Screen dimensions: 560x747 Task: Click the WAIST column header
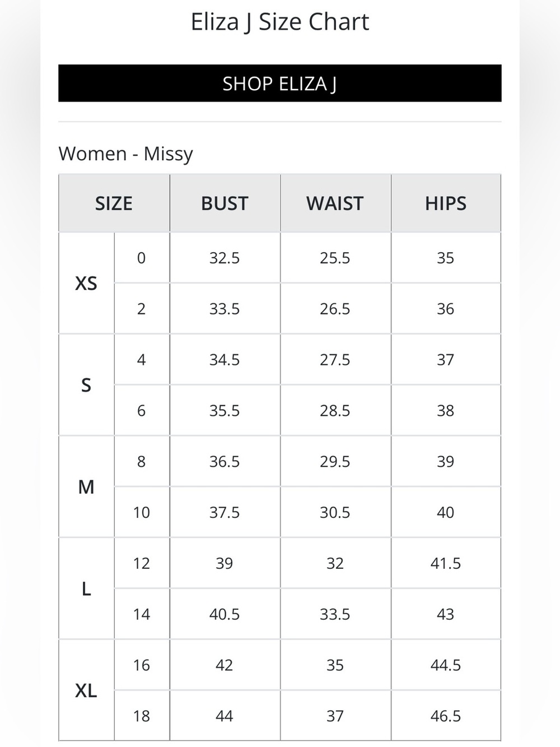335,203
